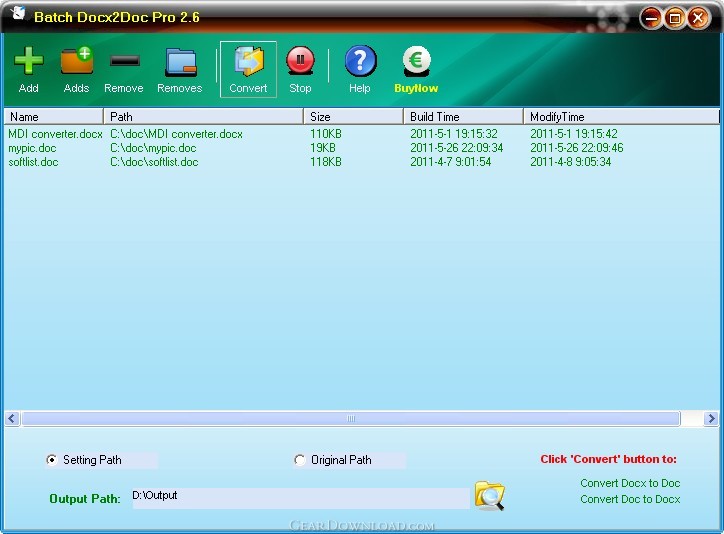
Task: Click modify time 2011-5-26 22:09:46
Action: [x=577, y=148]
